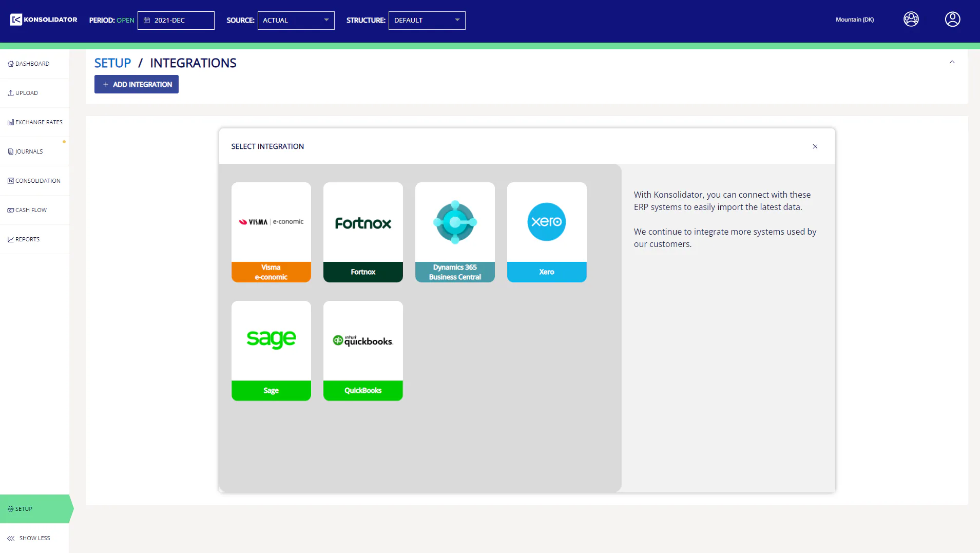Viewport: 980px width, 553px height.
Task: Open the Konsolidator logo home
Action: click(44, 20)
